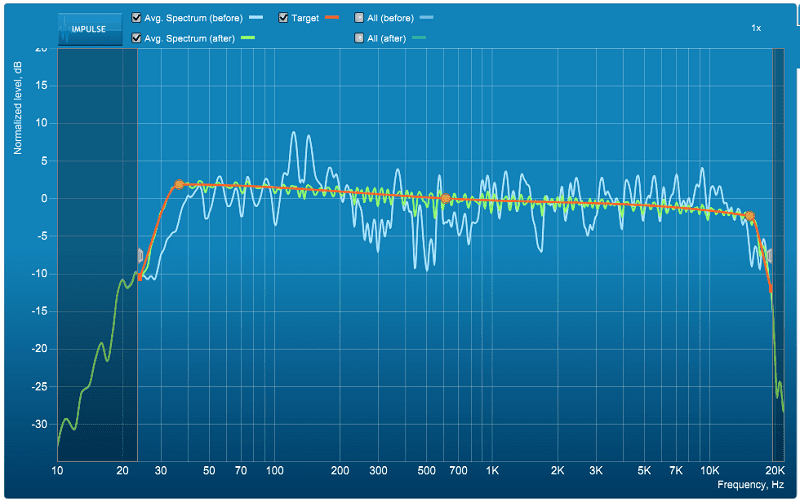The height and width of the screenshot is (502, 800).
Task: Click All (after) green legend swatch
Action: pos(419,38)
